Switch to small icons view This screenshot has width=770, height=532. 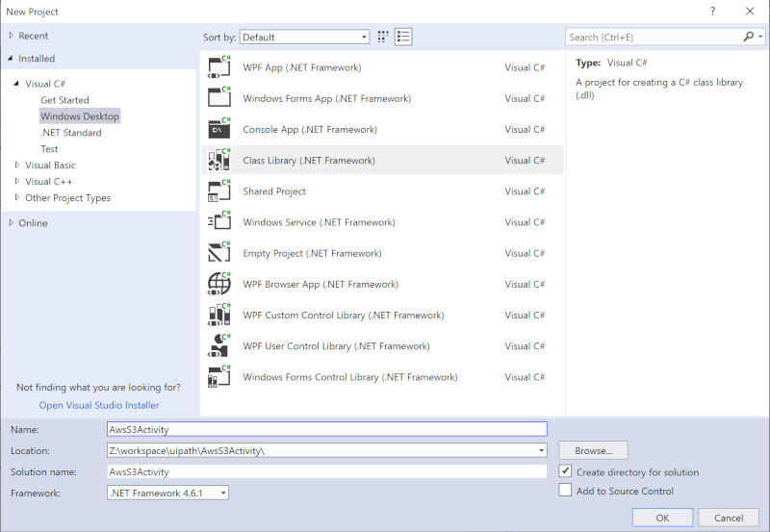pos(383,37)
